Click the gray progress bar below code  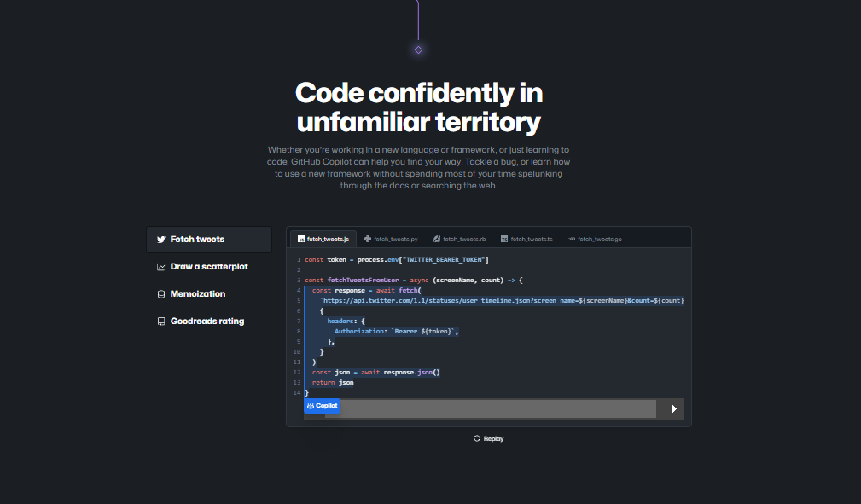pyautogui.click(x=491, y=409)
